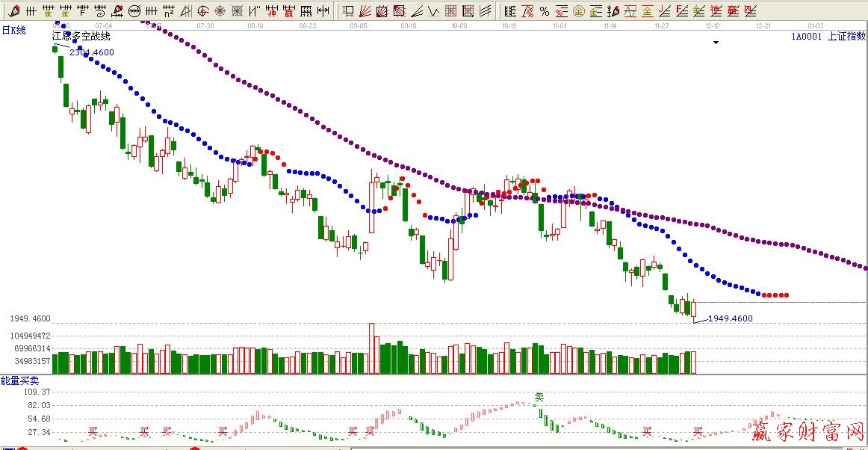This screenshot has height=450, width=868.
Task: Click the 江恩多空战线 indicator label
Action: (x=81, y=36)
